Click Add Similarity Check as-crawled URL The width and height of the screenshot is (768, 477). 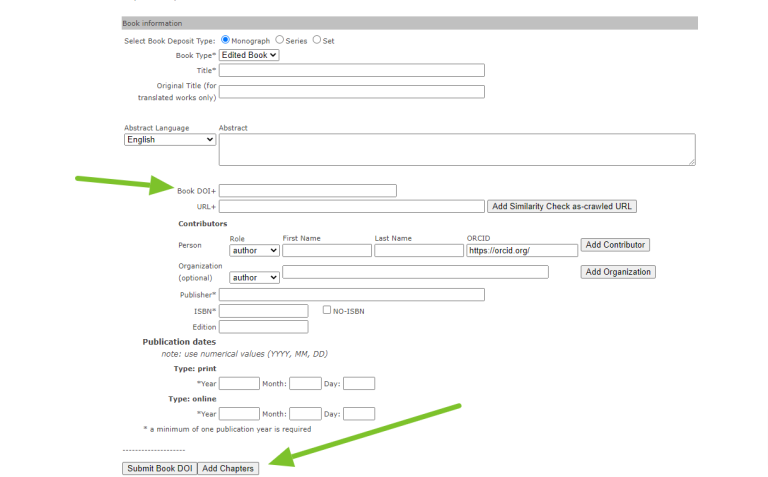click(562, 206)
